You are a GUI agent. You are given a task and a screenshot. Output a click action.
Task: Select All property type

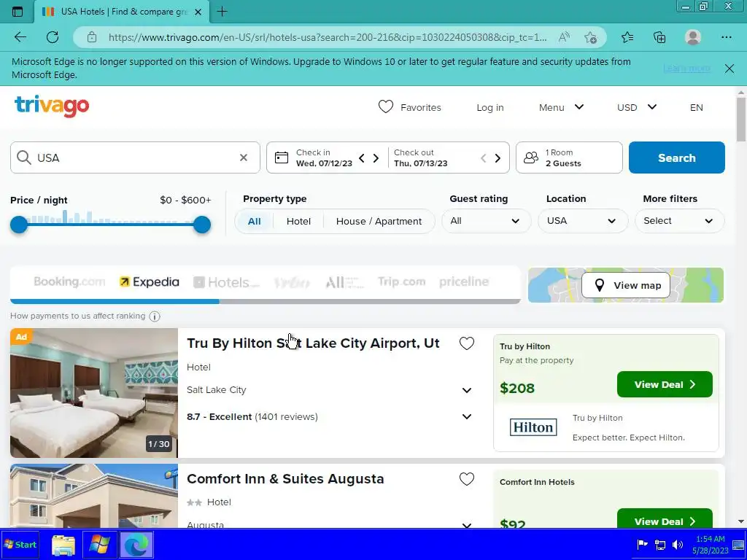(x=255, y=221)
